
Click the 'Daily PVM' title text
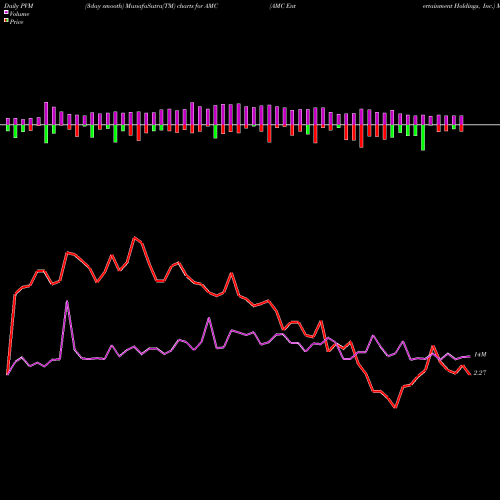19,6
